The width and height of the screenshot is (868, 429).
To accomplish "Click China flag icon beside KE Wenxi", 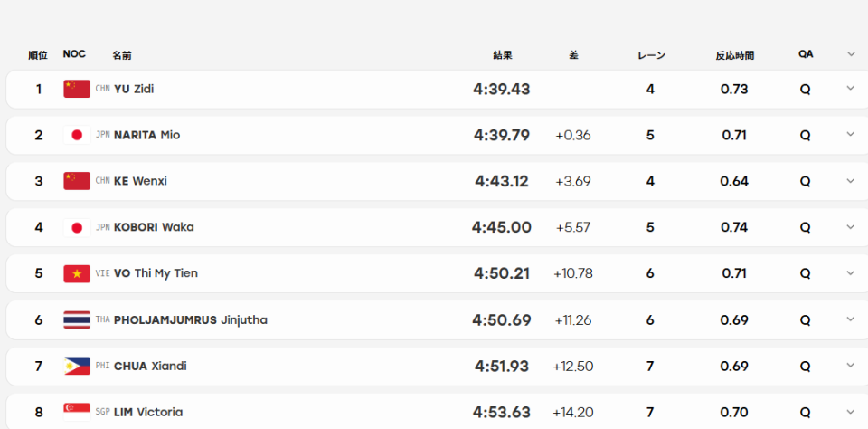I will pos(77,181).
